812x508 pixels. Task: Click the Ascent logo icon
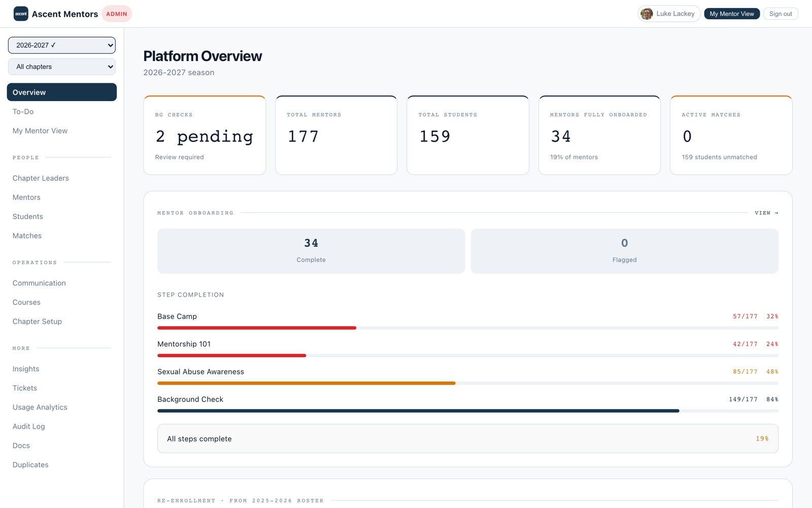pyautogui.click(x=21, y=14)
